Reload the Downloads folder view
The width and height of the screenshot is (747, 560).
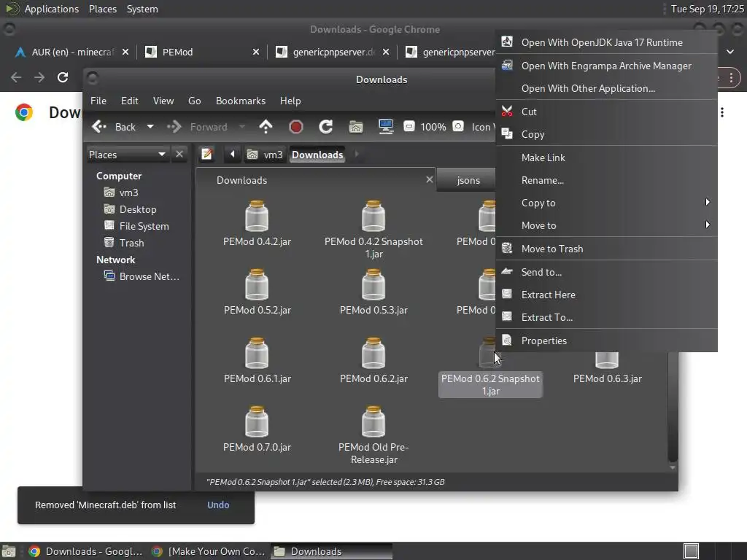pyautogui.click(x=326, y=127)
